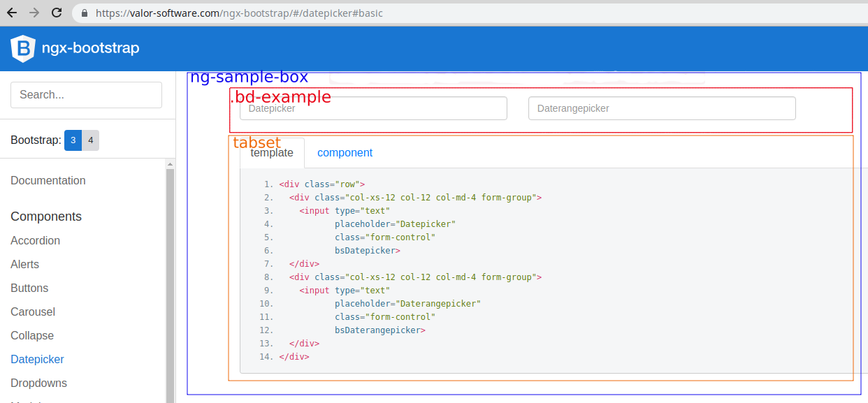Click the page refresh icon
Viewport: 868px width, 403px height.
coord(57,13)
